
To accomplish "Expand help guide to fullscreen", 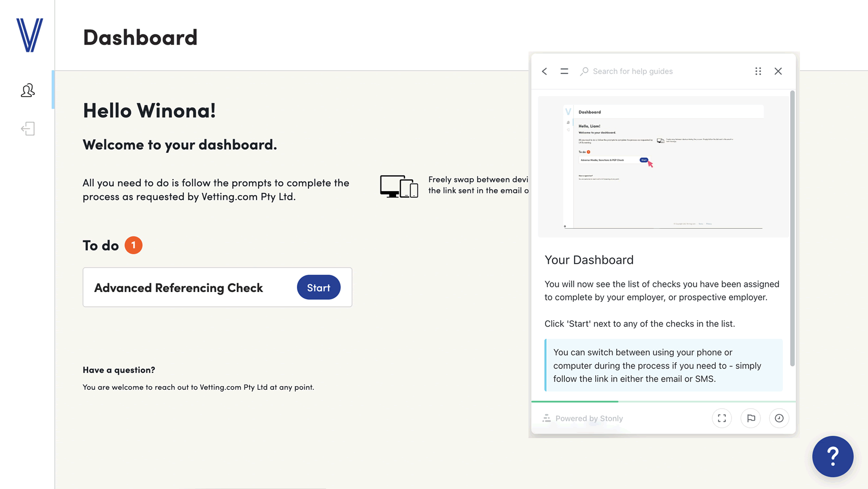I will [x=722, y=418].
